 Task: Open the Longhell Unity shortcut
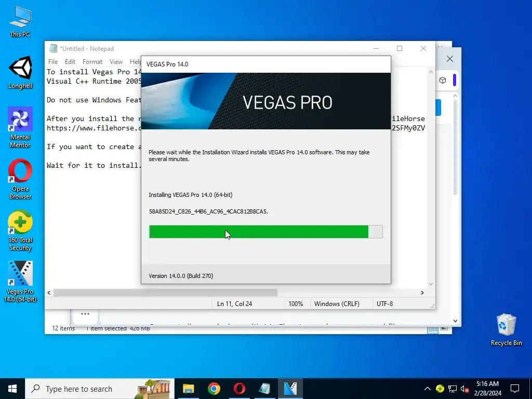[x=20, y=72]
